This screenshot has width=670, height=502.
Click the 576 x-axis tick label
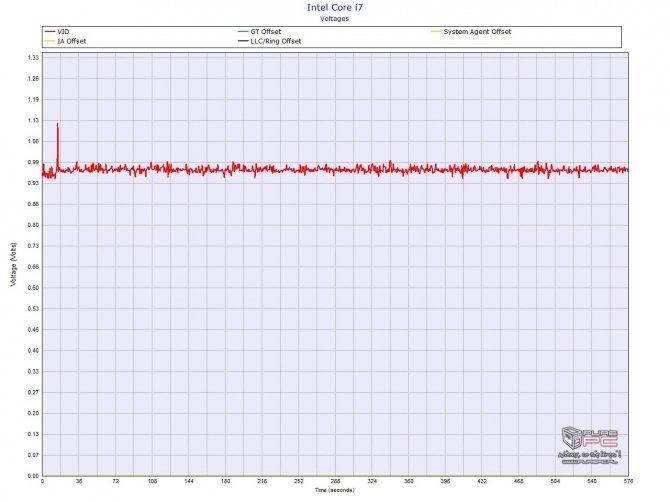coord(628,481)
